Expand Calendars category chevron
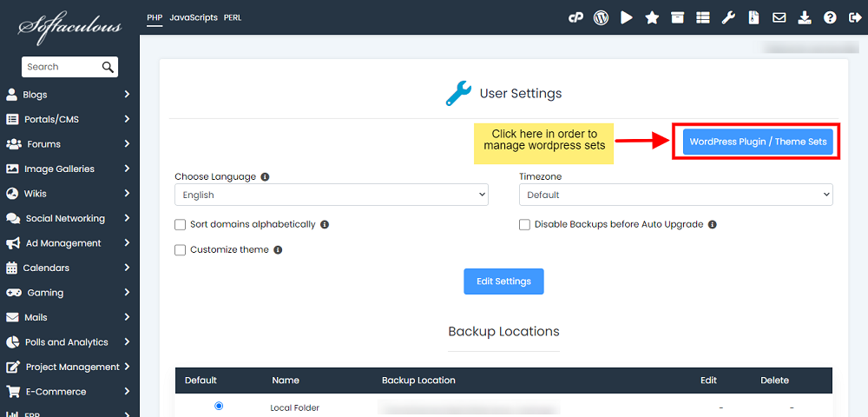The height and width of the screenshot is (417, 868). [x=128, y=268]
